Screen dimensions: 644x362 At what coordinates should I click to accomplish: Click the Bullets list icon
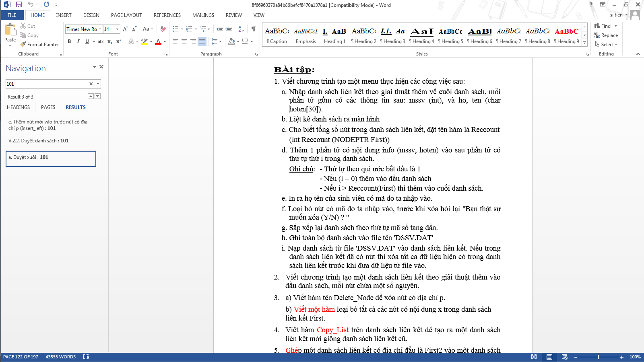(x=175, y=29)
